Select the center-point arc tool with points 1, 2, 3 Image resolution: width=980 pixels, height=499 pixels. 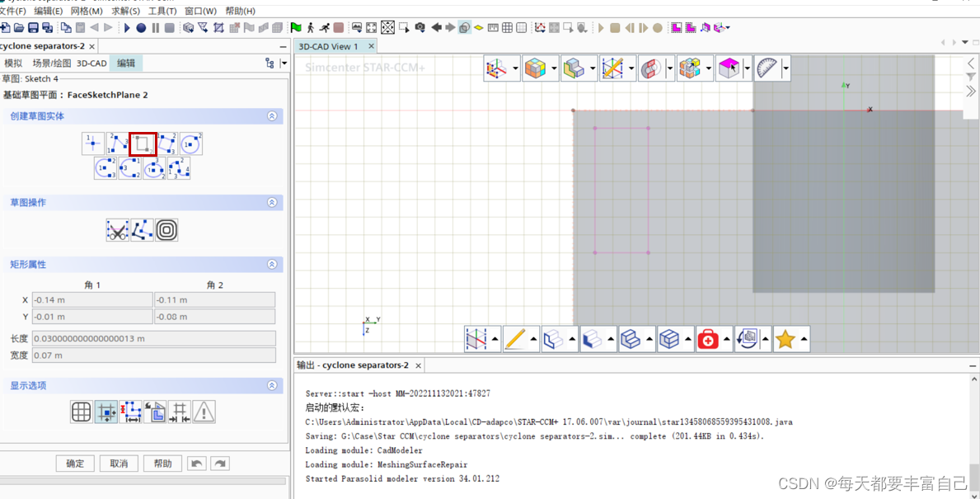(106, 168)
